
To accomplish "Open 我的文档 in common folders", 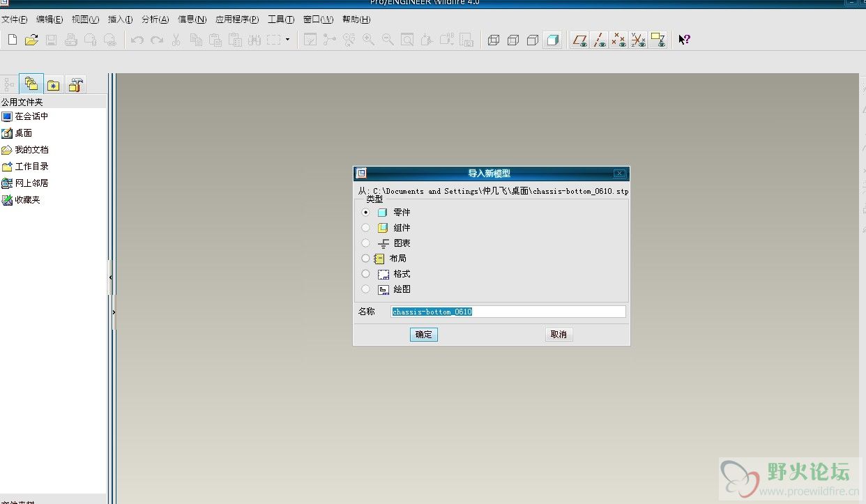I will [x=25, y=150].
